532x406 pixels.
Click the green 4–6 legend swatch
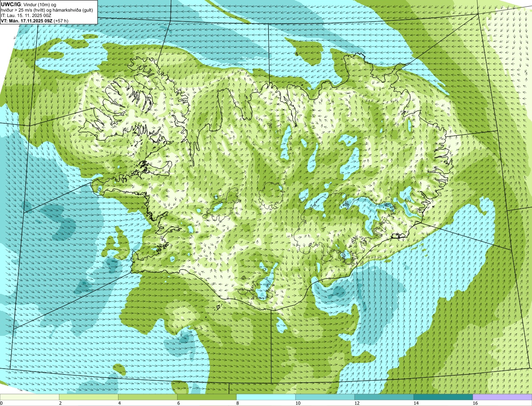tap(148, 397)
